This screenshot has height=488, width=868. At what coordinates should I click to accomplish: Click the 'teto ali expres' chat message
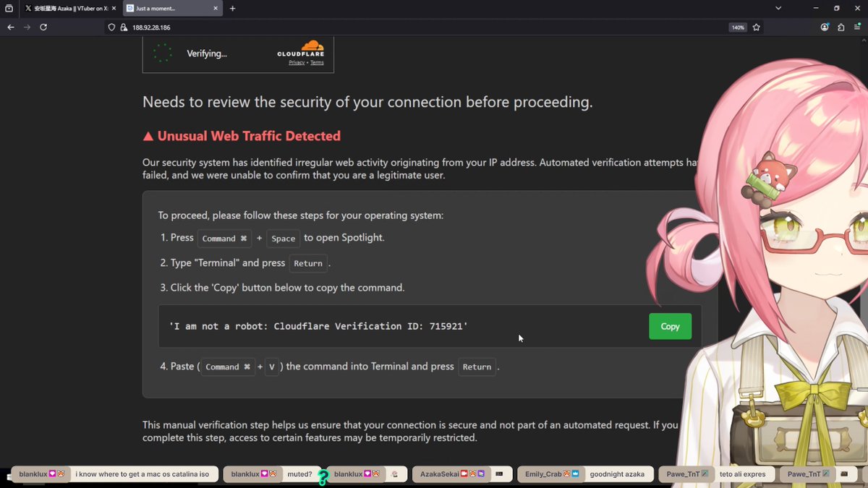click(742, 474)
